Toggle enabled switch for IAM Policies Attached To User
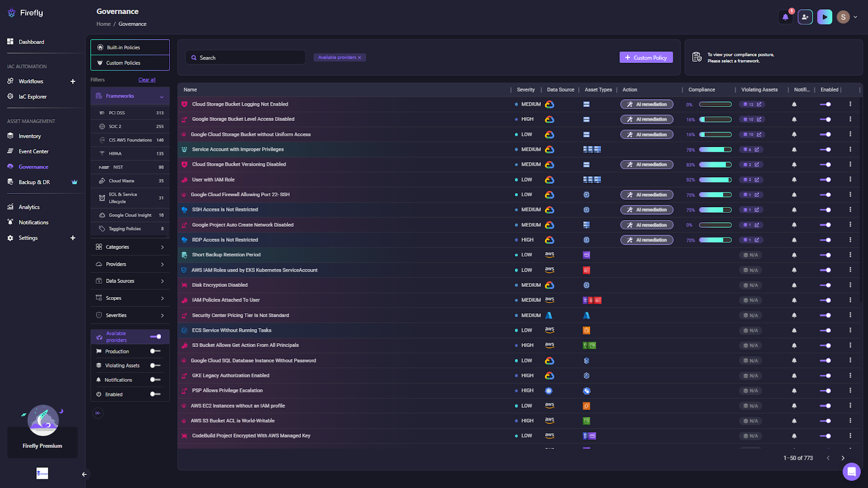 (x=825, y=300)
